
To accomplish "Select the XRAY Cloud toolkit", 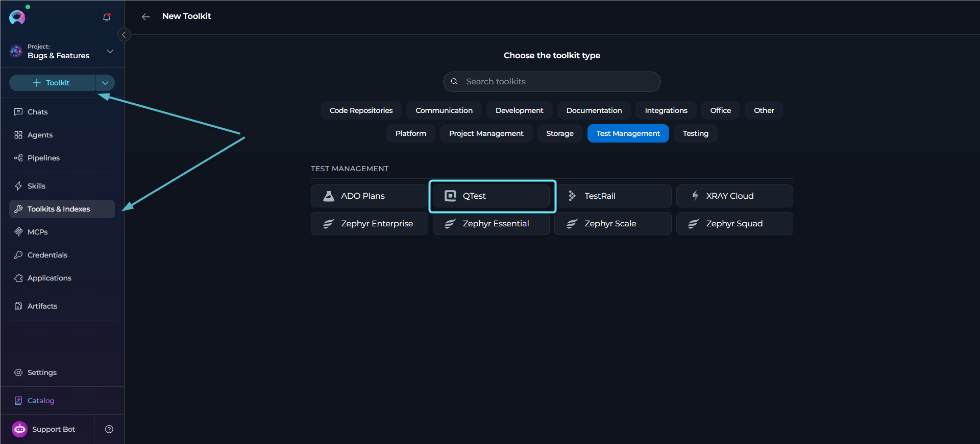I will [734, 196].
